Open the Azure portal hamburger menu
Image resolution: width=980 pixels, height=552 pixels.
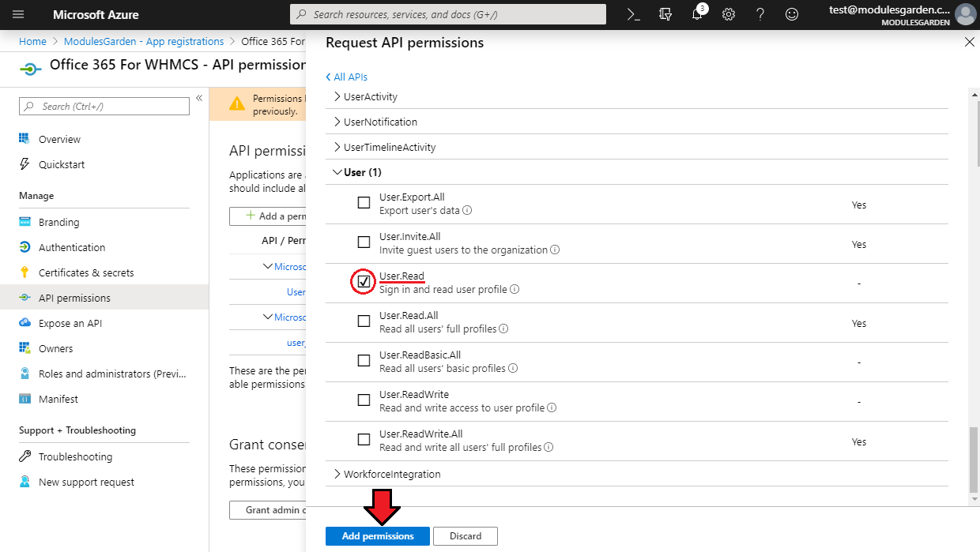[19, 14]
